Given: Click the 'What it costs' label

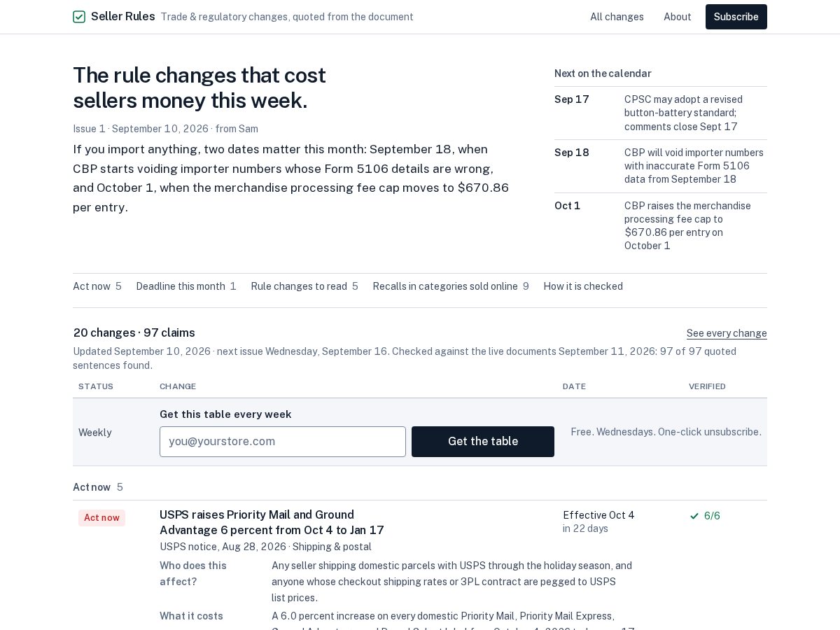Looking at the screenshot, I should coord(191,616).
